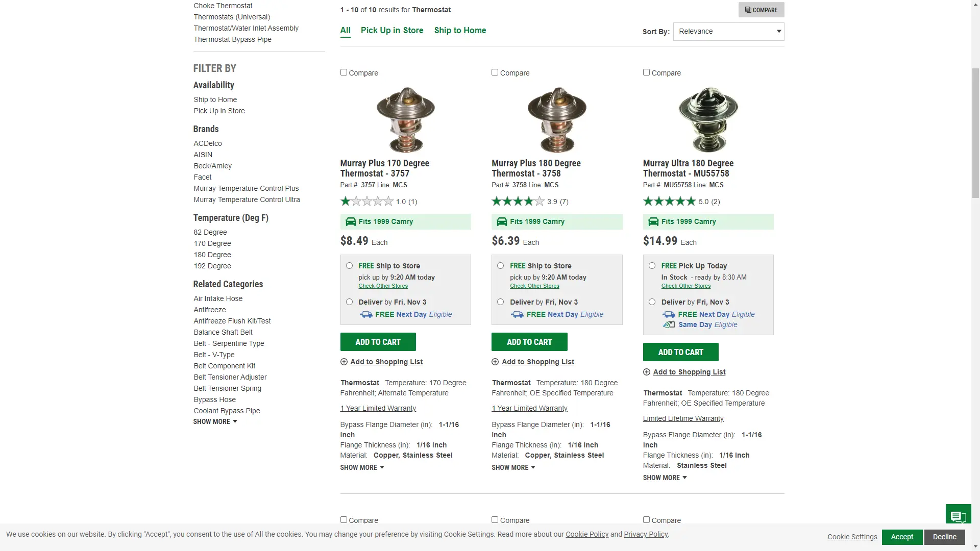Image resolution: width=980 pixels, height=551 pixels.
Task: Switch to Pick Up in Store tab
Action: click(x=392, y=31)
